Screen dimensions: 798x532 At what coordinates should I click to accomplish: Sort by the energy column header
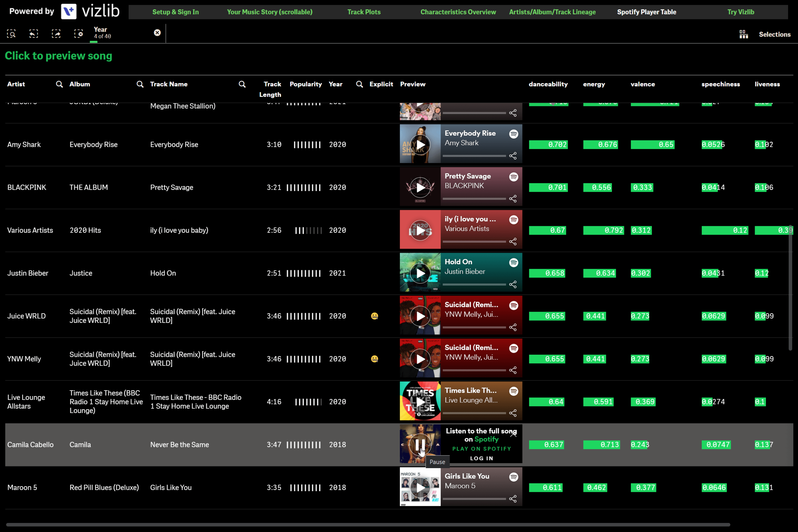coord(594,84)
